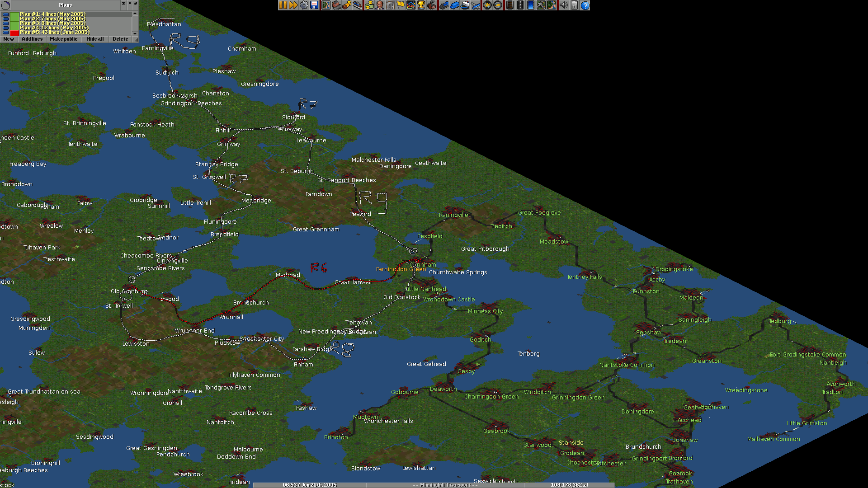868x488 pixels.
Task: Pause the game from the toolbar
Action: [283, 5]
